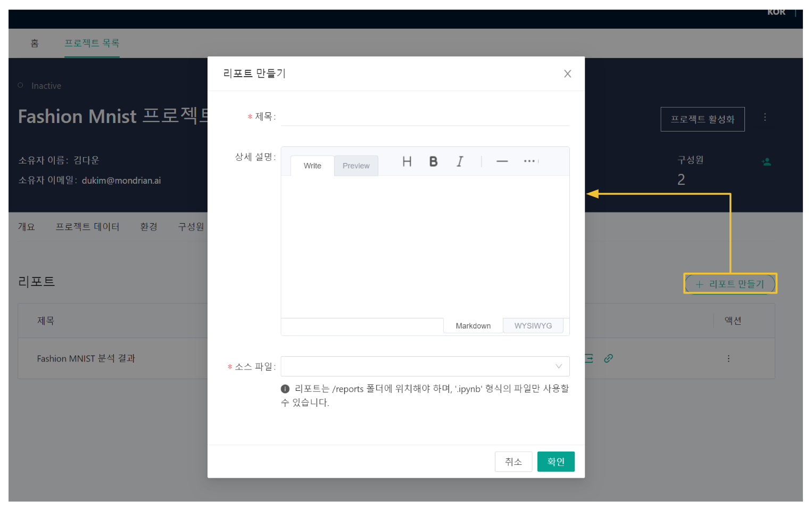This screenshot has width=812, height=508.
Task: Open the 프로젝트 목록 menu tab
Action: [92, 43]
